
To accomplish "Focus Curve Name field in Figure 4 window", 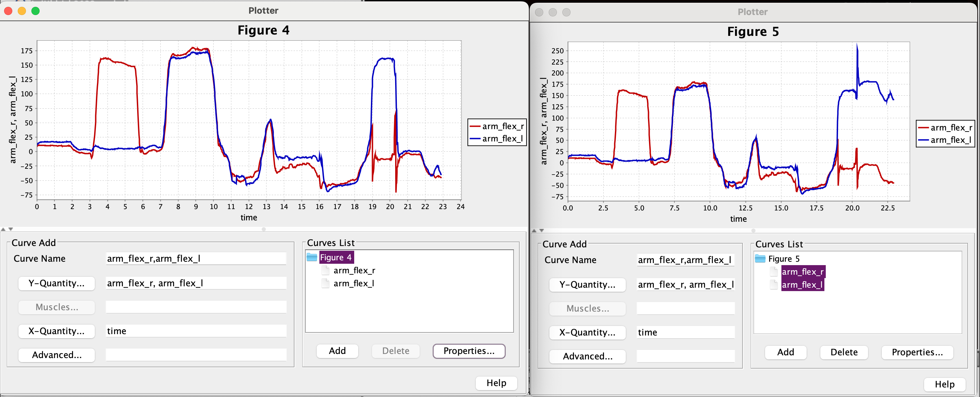I will point(196,259).
